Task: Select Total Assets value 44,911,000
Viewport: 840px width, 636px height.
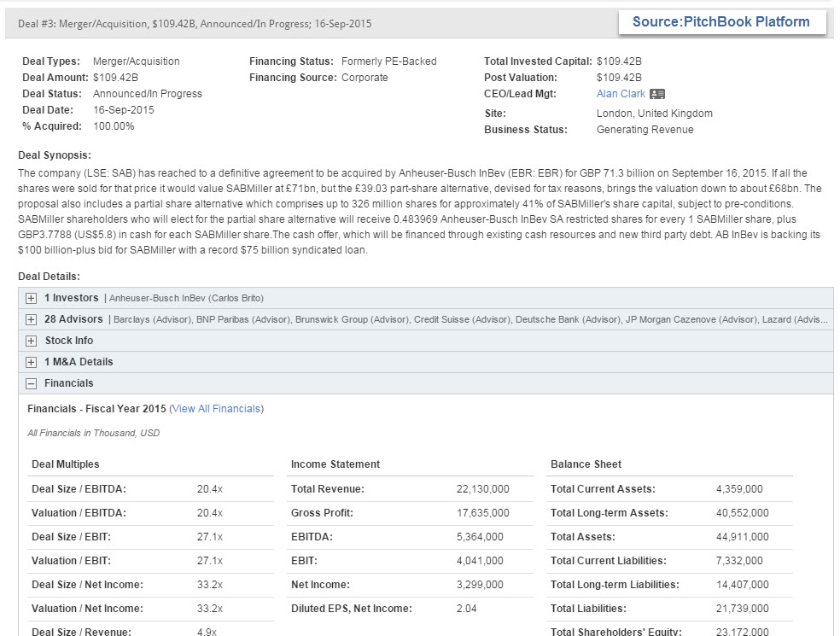Action: pyautogui.click(x=743, y=537)
